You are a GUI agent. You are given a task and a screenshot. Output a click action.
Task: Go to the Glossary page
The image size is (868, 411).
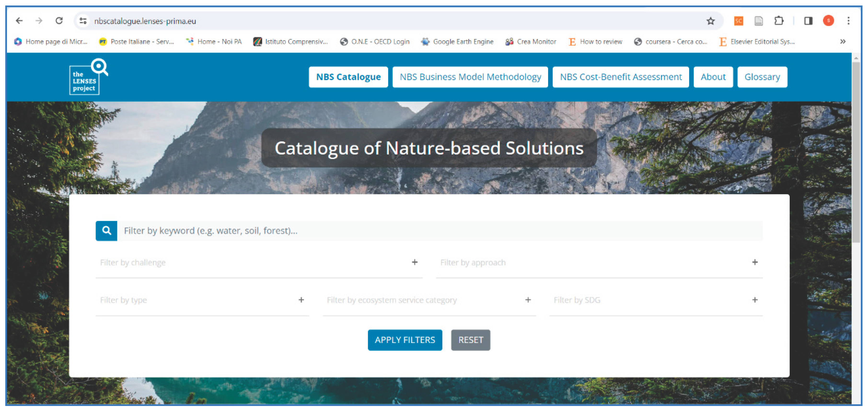(x=762, y=77)
